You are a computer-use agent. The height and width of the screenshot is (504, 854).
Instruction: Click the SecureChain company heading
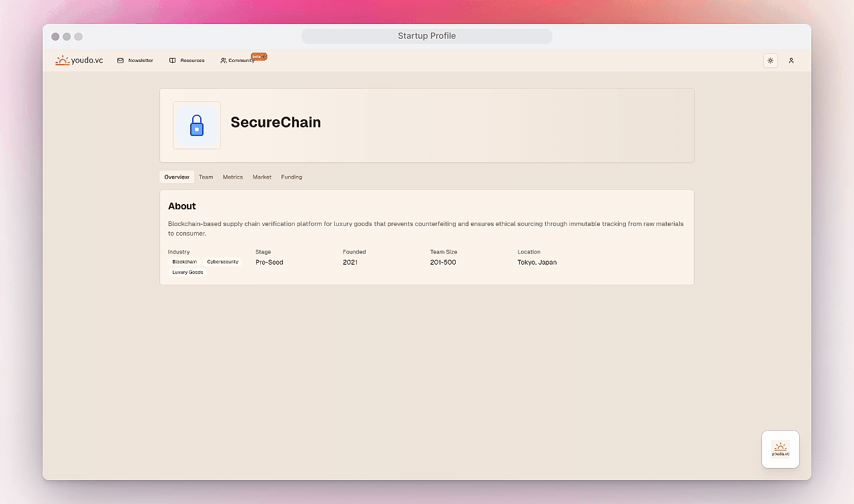[x=276, y=123]
